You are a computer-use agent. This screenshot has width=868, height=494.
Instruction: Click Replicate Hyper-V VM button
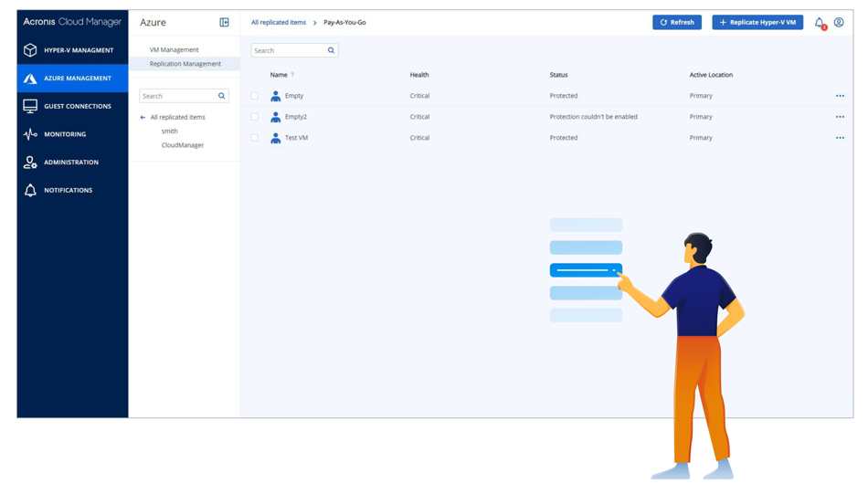(757, 22)
